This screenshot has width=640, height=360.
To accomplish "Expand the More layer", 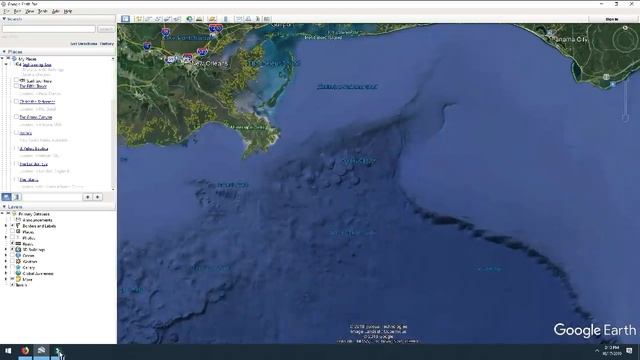I will tap(6, 279).
